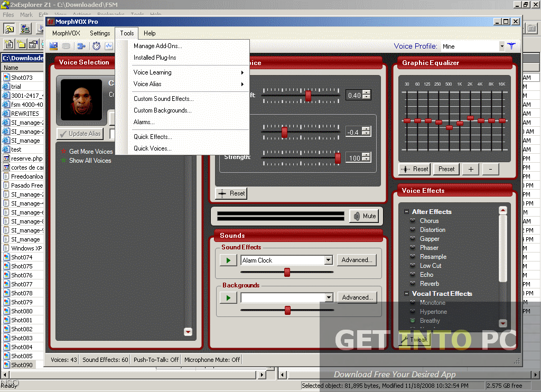Click the red scroll-down arrow in voice list
The image size is (541, 392).
pyautogui.click(x=188, y=332)
